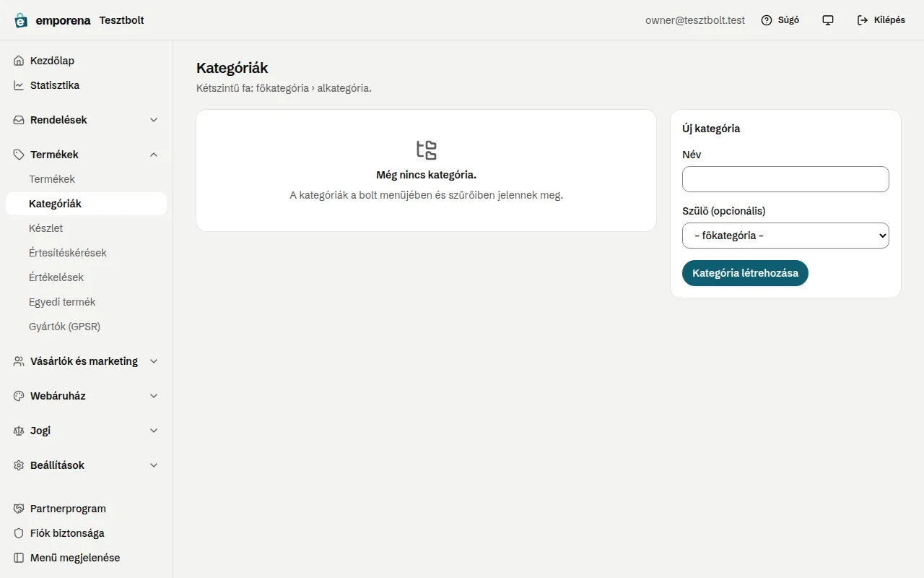The height and width of the screenshot is (578, 924).
Task: Open the Kezdőlap page label
Action: pos(52,61)
